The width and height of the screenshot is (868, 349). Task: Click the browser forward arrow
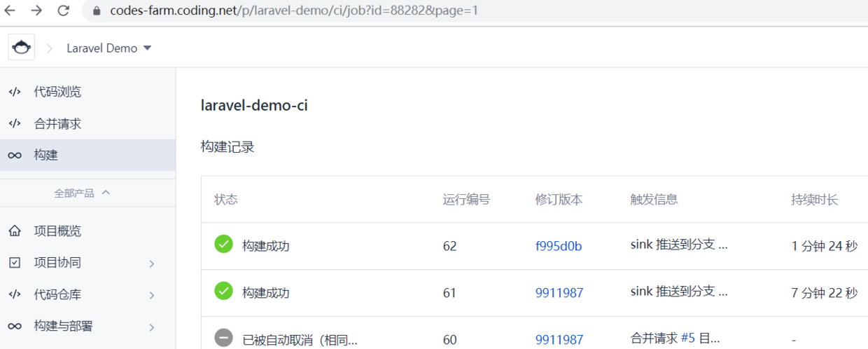pyautogui.click(x=37, y=11)
